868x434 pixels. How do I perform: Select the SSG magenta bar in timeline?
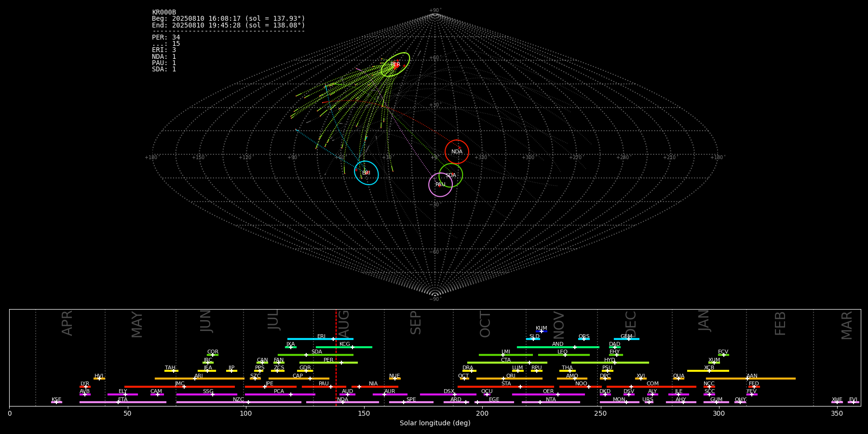[207, 394]
